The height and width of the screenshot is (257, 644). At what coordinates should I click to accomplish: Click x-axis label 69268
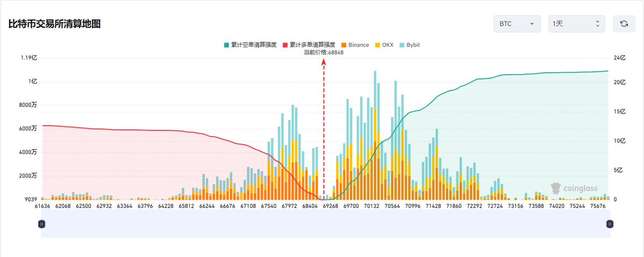tap(330, 205)
